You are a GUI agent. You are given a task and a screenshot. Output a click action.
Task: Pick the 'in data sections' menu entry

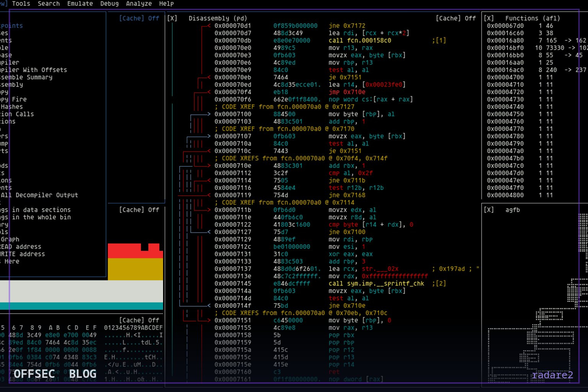click(41, 210)
